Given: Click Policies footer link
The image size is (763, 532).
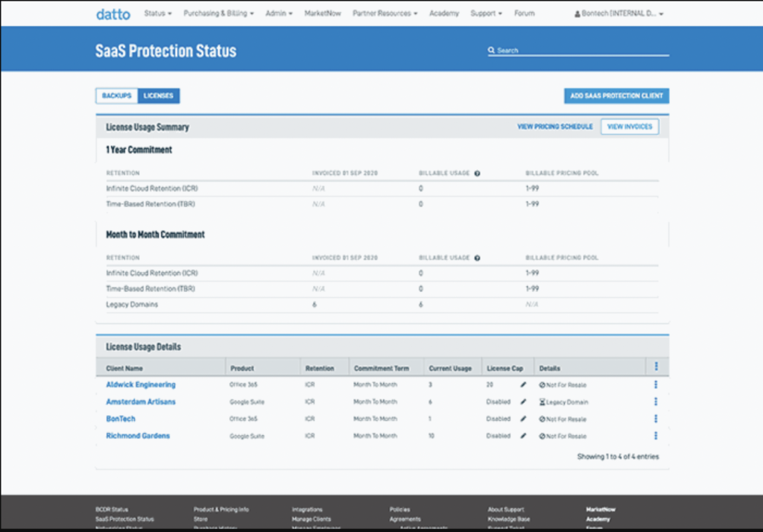Looking at the screenshot, I should [399, 510].
